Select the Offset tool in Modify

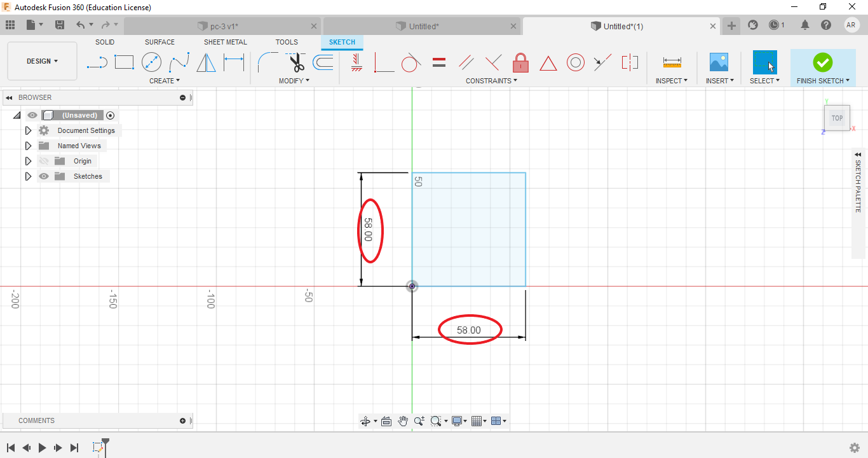(323, 62)
